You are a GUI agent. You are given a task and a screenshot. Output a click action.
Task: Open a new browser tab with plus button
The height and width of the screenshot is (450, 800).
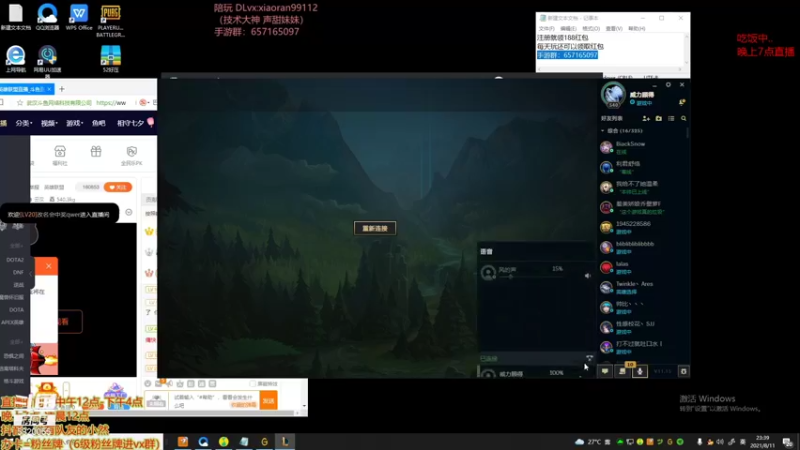[x=62, y=89]
